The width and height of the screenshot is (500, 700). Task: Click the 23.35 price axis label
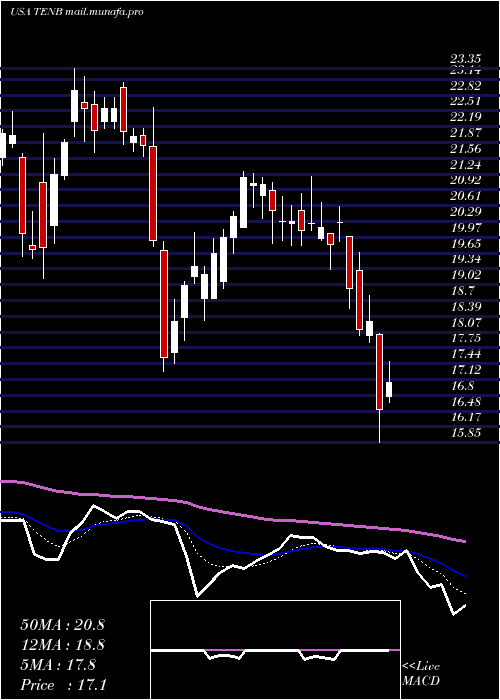tap(465, 58)
